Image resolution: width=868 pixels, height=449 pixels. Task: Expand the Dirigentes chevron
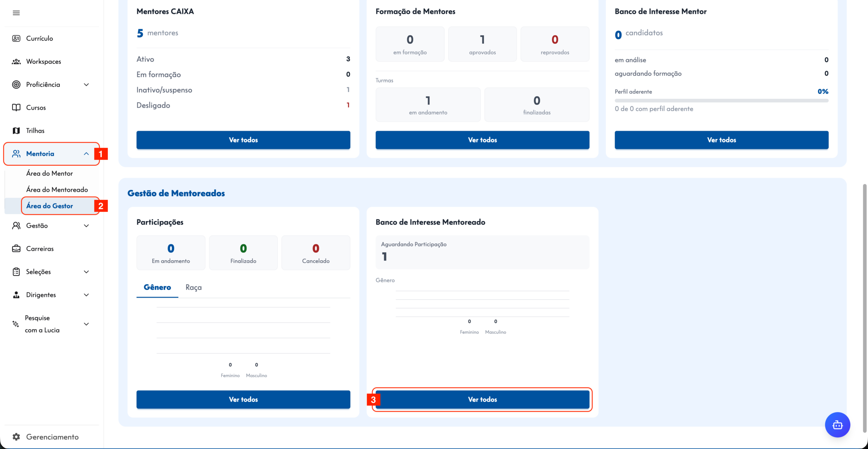[x=86, y=295]
